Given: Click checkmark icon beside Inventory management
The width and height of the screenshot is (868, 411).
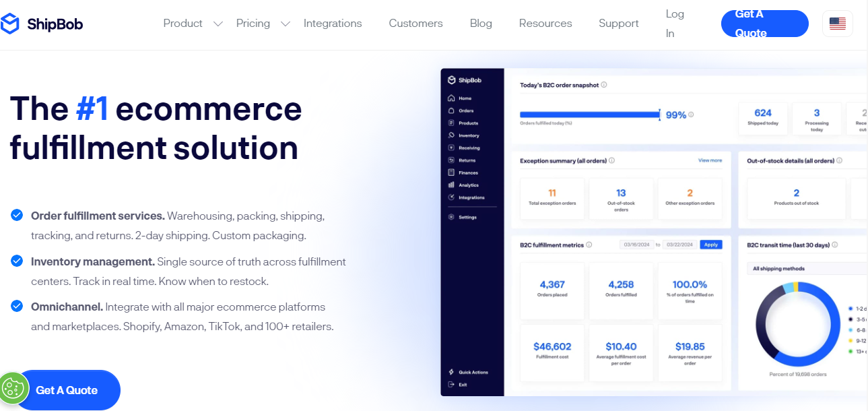Looking at the screenshot, I should click(17, 260).
